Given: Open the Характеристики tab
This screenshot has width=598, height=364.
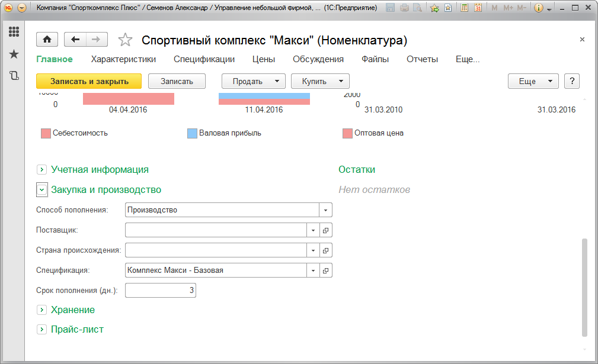Looking at the screenshot, I should [x=123, y=59].
